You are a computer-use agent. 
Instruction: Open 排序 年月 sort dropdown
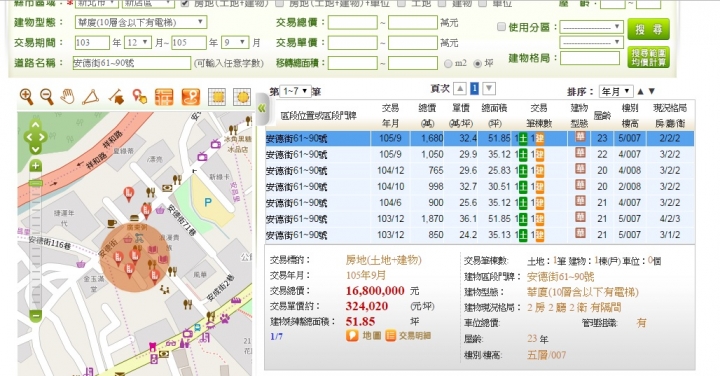[616, 91]
